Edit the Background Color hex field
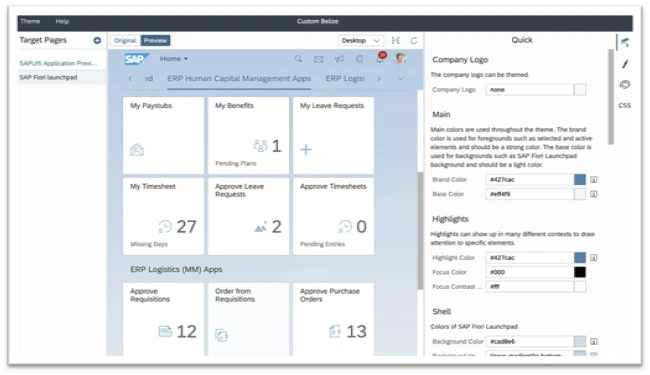This screenshot has height=375, width=650. pyautogui.click(x=530, y=341)
